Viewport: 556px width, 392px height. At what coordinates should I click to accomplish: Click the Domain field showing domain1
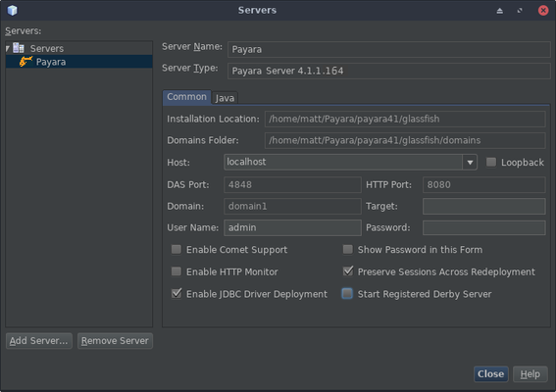292,206
